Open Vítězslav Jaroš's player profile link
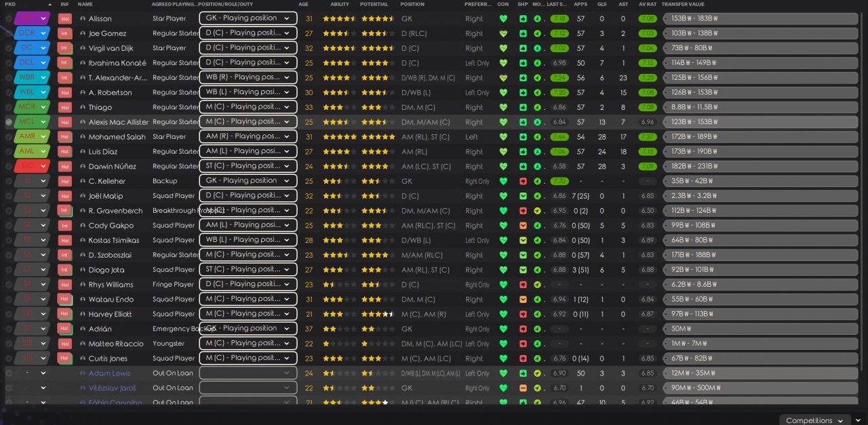The width and height of the screenshot is (868, 425). (112, 388)
